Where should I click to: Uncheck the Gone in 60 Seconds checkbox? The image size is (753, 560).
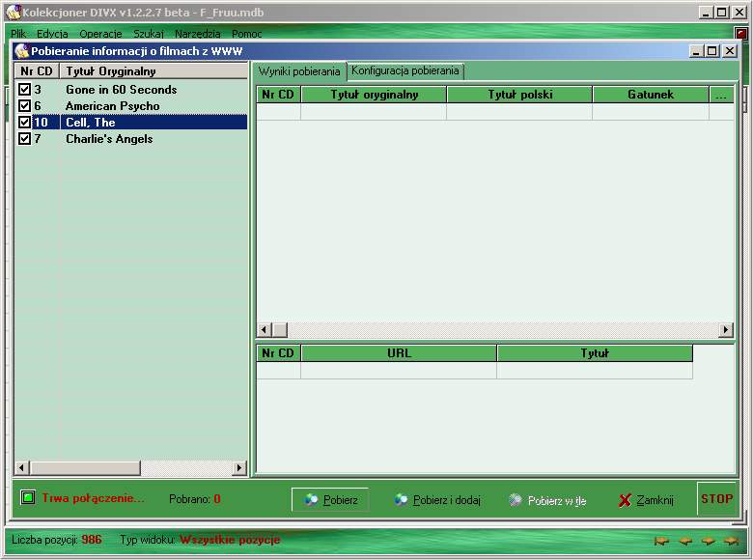25,90
